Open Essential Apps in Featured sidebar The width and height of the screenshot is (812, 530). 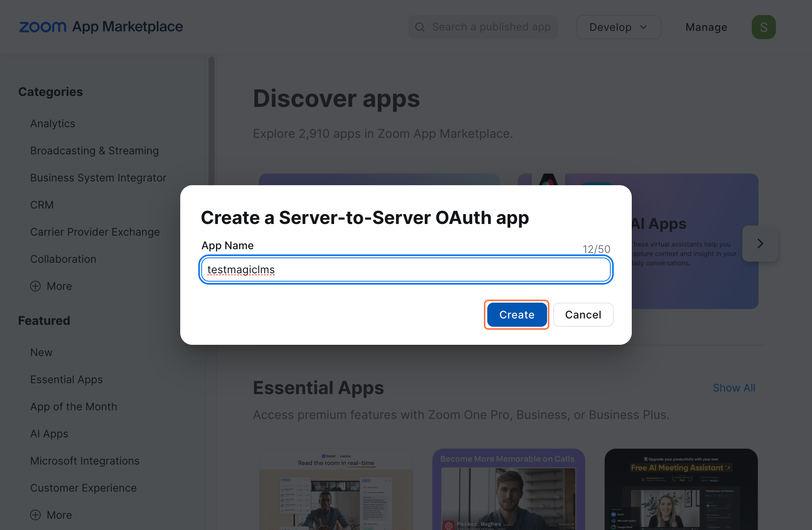click(x=67, y=379)
